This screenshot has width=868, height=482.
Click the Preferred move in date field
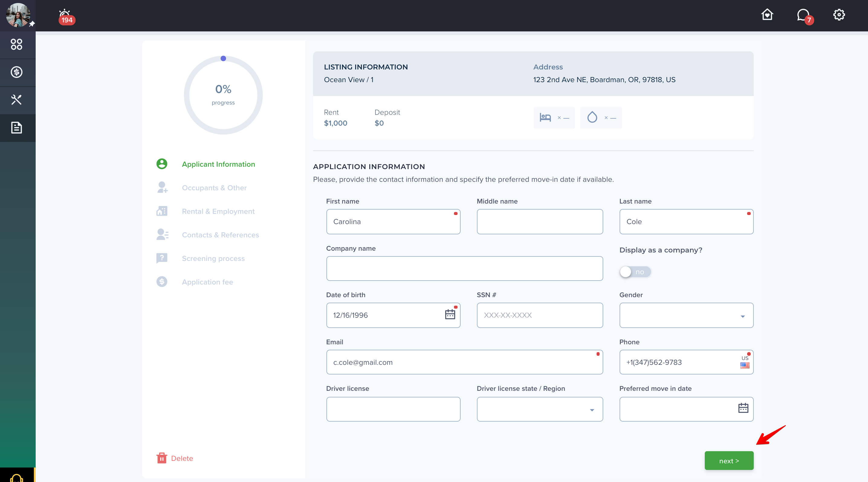686,409
